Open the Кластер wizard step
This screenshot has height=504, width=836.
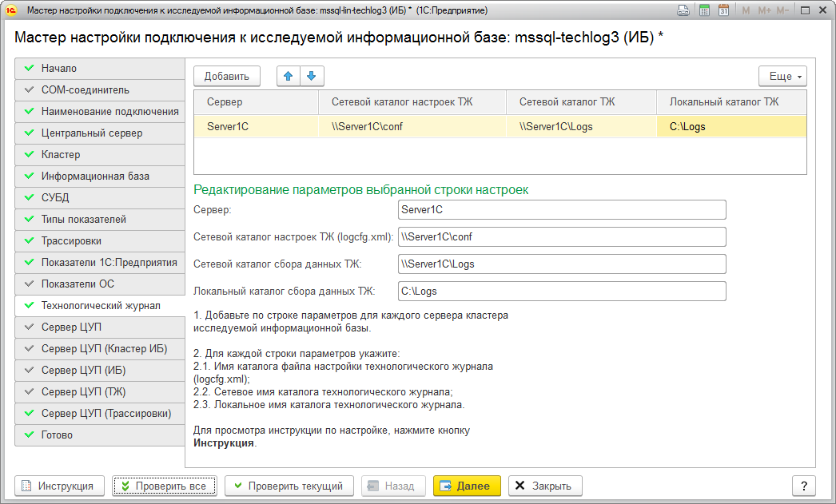[99, 154]
